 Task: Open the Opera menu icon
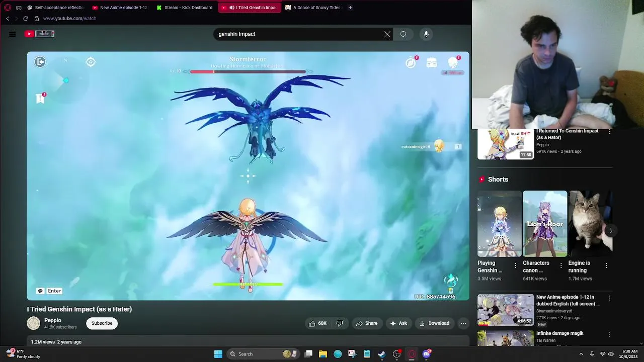8,8
